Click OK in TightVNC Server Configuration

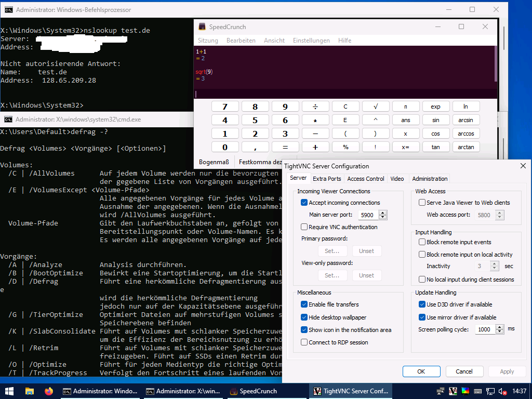pyautogui.click(x=421, y=371)
